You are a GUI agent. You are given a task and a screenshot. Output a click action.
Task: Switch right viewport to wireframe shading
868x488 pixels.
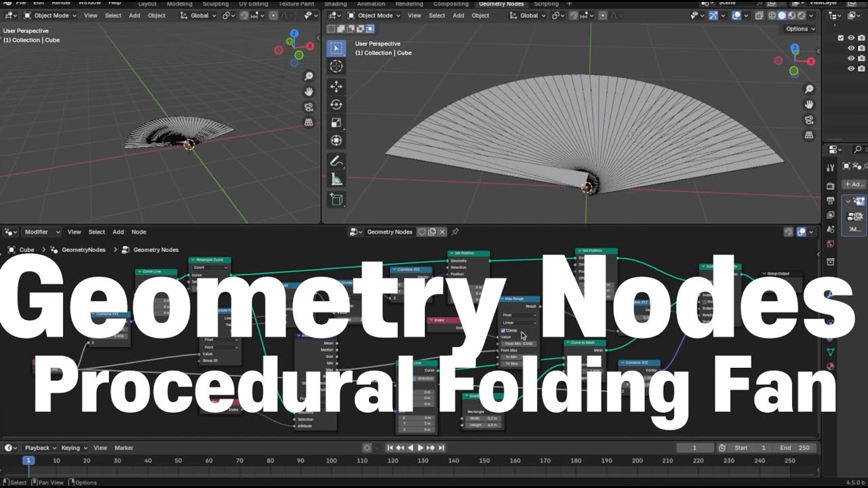(x=772, y=15)
